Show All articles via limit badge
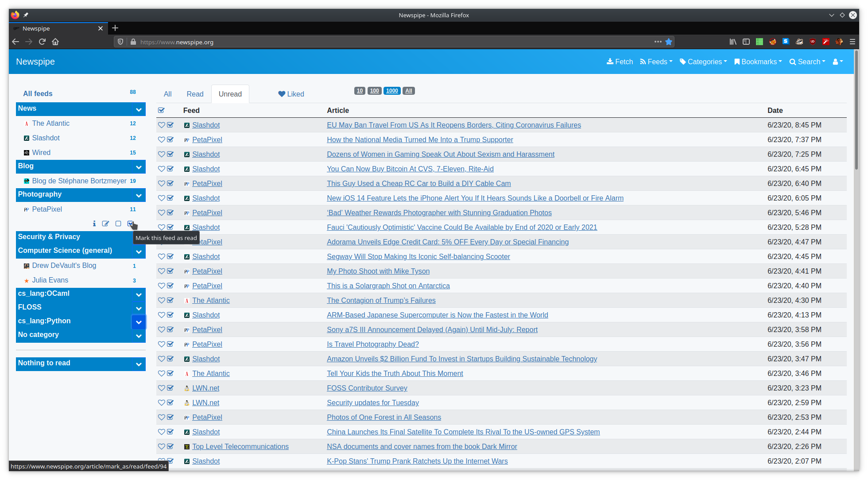This screenshot has height=480, width=868. tap(409, 91)
